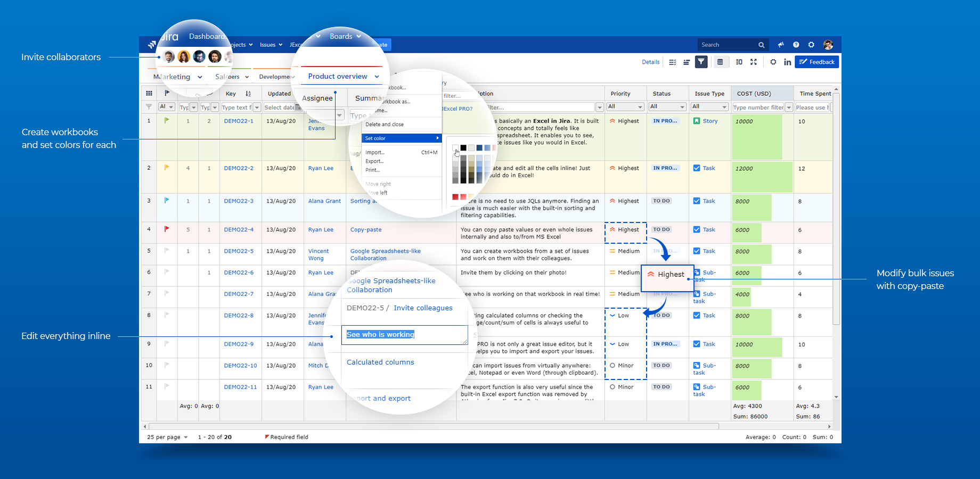Screen dimensions: 980x479
Task: Open issue DEMO22-1 link
Action: point(239,121)
